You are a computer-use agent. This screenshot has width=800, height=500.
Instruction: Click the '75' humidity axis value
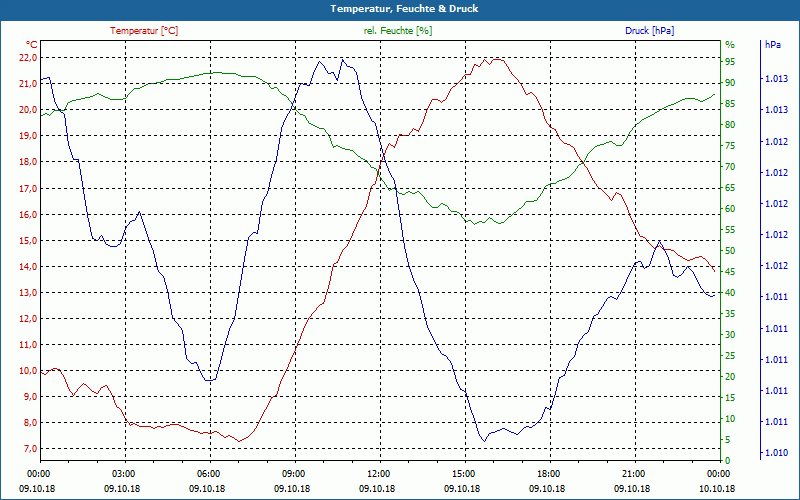tap(730, 146)
